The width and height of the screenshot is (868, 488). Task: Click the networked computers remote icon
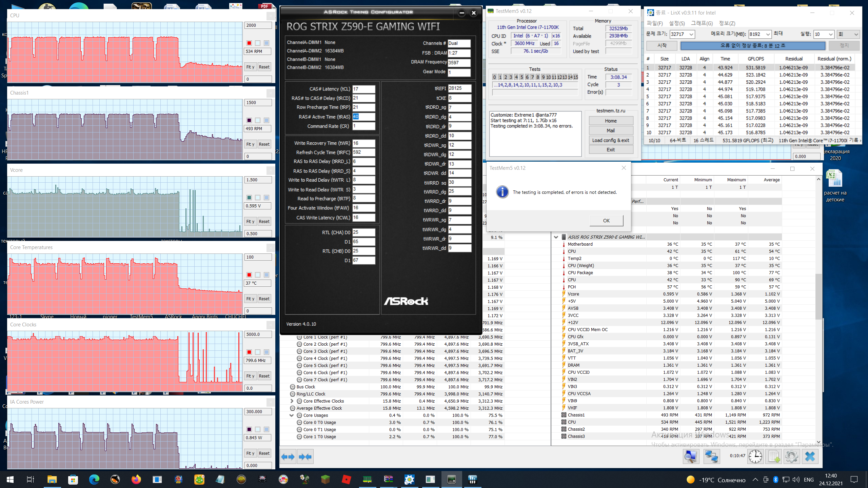(711, 456)
